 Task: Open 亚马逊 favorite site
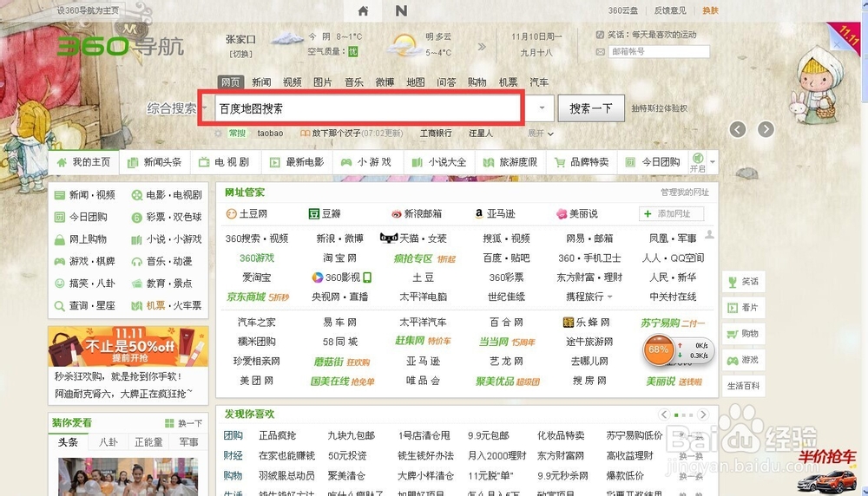495,213
